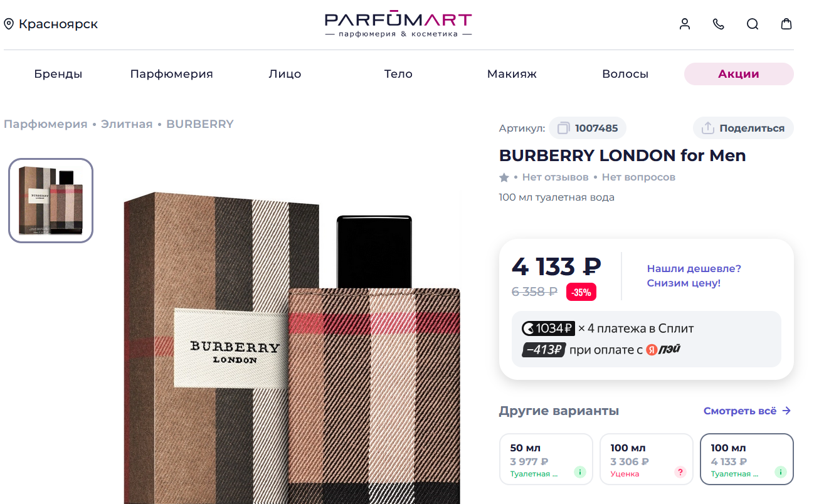This screenshot has height=504, width=814.
Task: Open search with magnifier icon
Action: click(753, 24)
